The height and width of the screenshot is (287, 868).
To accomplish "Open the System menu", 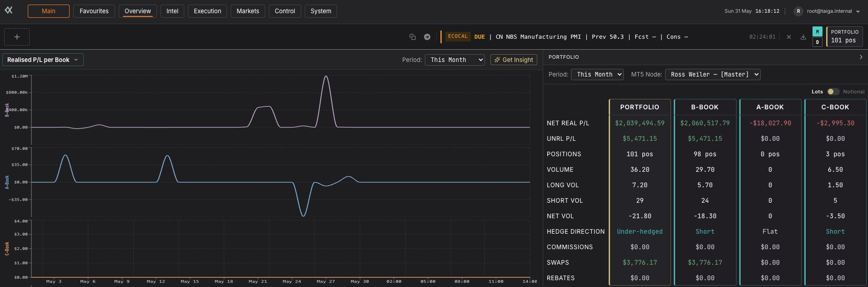I will click(x=321, y=11).
